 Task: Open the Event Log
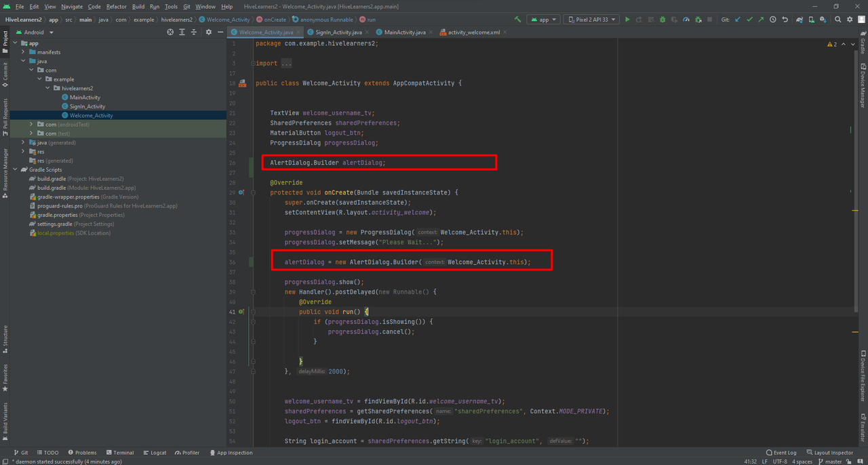781,452
